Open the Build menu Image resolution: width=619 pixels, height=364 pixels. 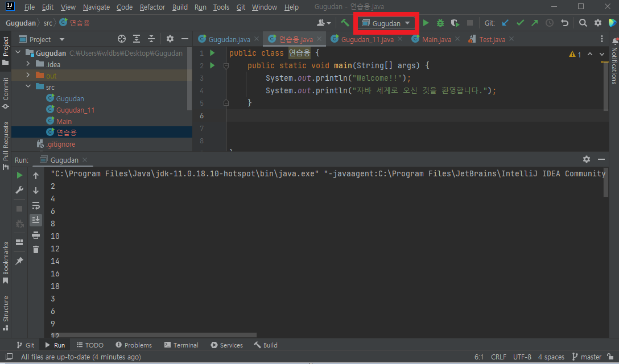pyautogui.click(x=180, y=7)
